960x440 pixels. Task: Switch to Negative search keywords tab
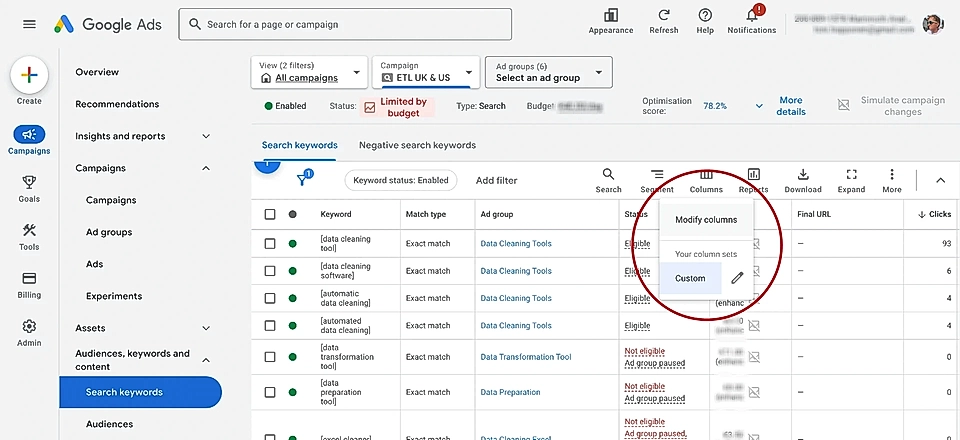(417, 145)
